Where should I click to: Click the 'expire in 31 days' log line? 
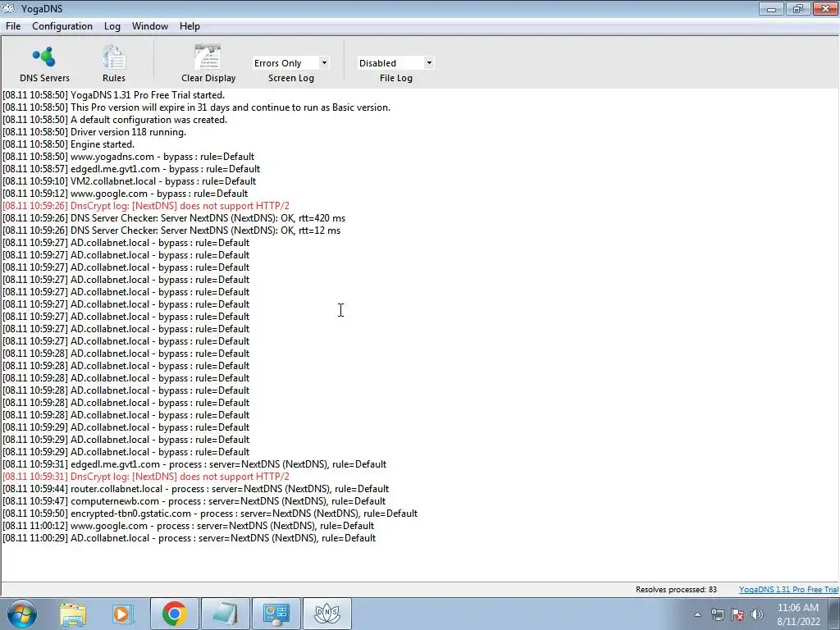197,107
